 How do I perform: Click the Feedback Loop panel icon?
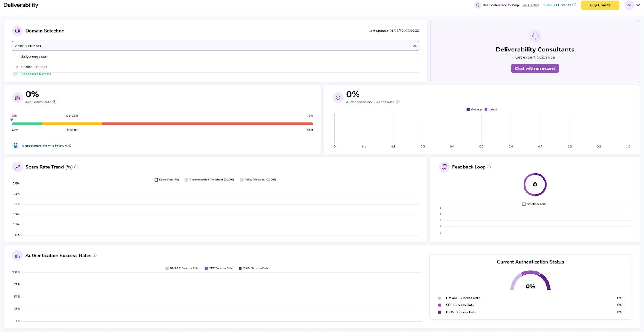click(444, 167)
